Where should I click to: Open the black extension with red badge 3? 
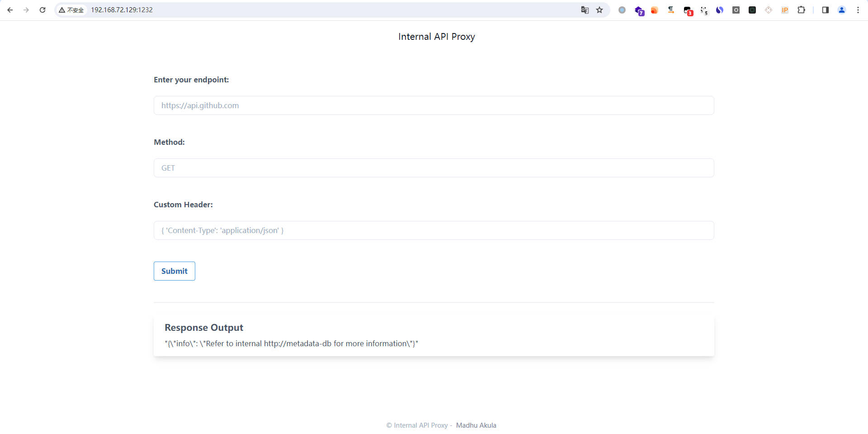point(688,11)
